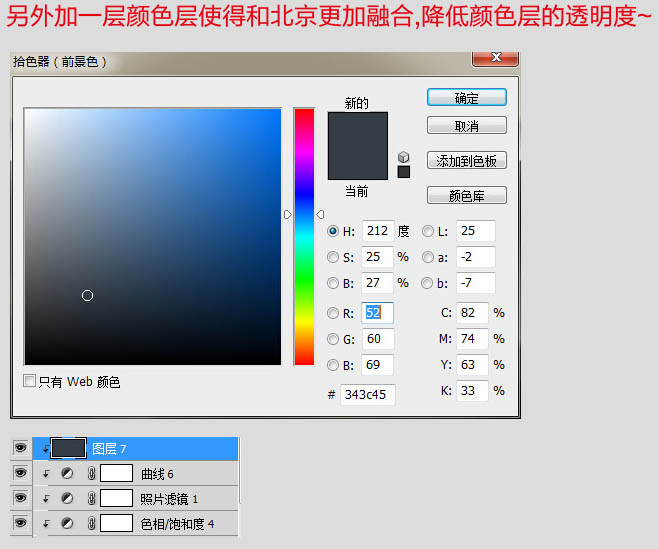Viewport: 659px width, 549px height.
Task: Click the S field showing 25
Action: [x=378, y=257]
